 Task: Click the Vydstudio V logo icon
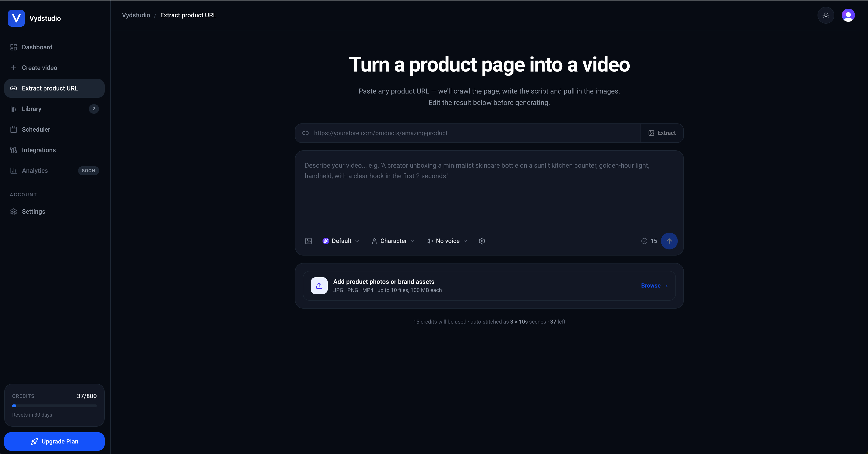click(x=16, y=18)
